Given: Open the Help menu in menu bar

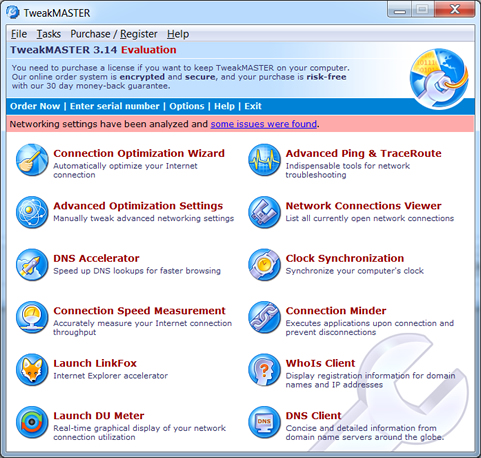Looking at the screenshot, I should (x=178, y=34).
